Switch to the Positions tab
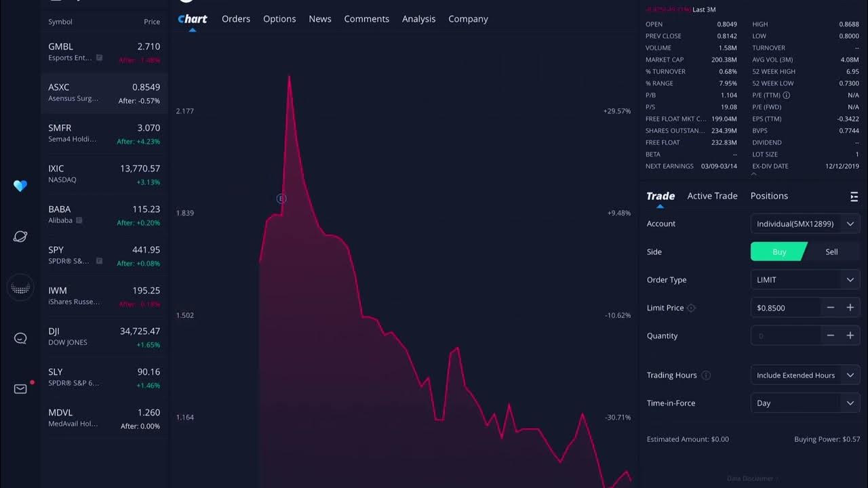Viewport: 868px width, 488px height. click(x=769, y=196)
